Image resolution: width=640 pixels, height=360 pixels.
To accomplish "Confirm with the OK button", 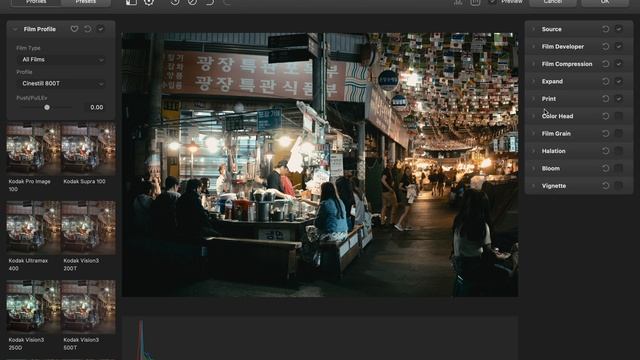I will pos(605,2).
